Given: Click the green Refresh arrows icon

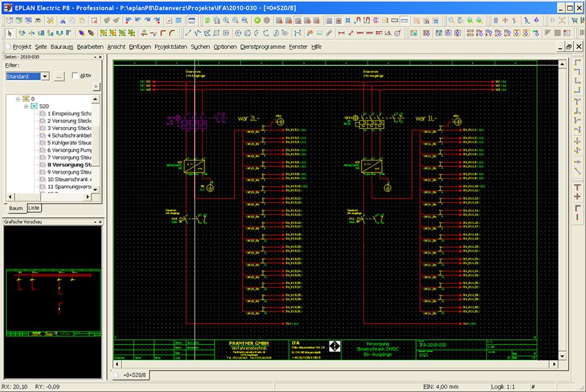Looking at the screenshot, I should (207, 21).
